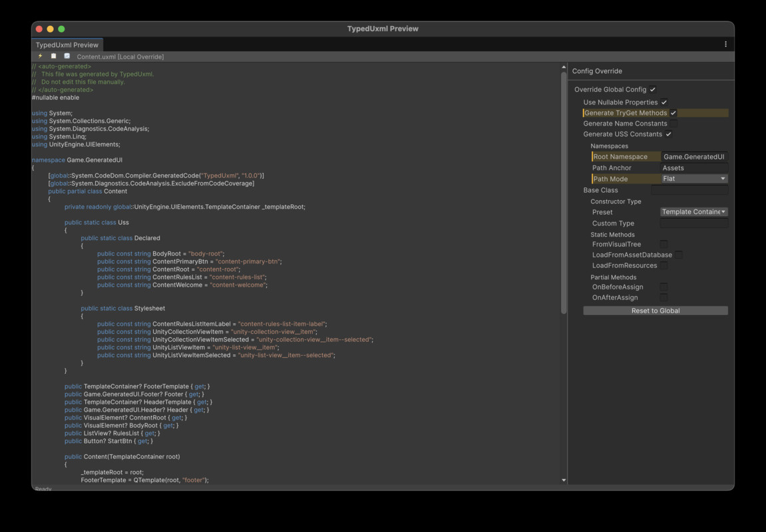The width and height of the screenshot is (766, 532).
Task: Click 'ListView? RulesList' property line
Action: 112,434
